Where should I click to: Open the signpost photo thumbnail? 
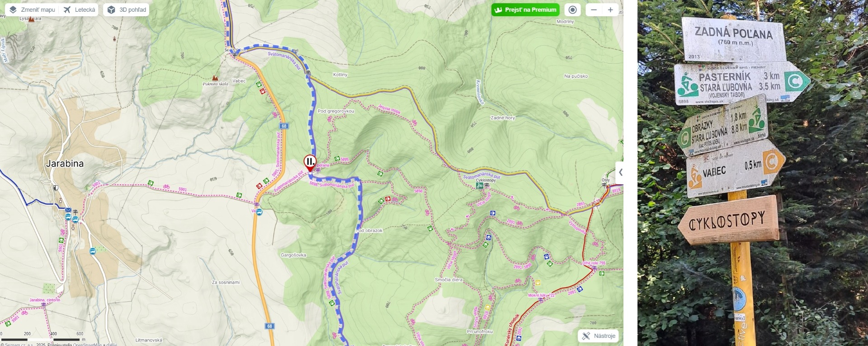tap(753, 173)
